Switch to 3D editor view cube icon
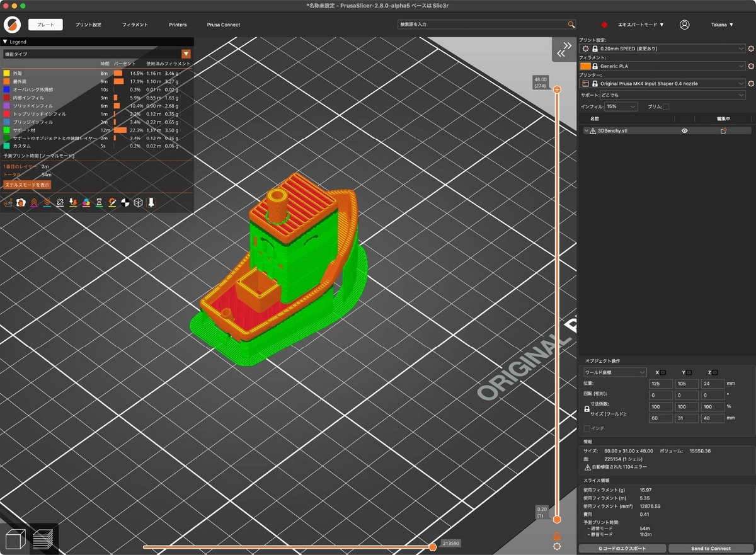756x555 pixels. (x=15, y=540)
